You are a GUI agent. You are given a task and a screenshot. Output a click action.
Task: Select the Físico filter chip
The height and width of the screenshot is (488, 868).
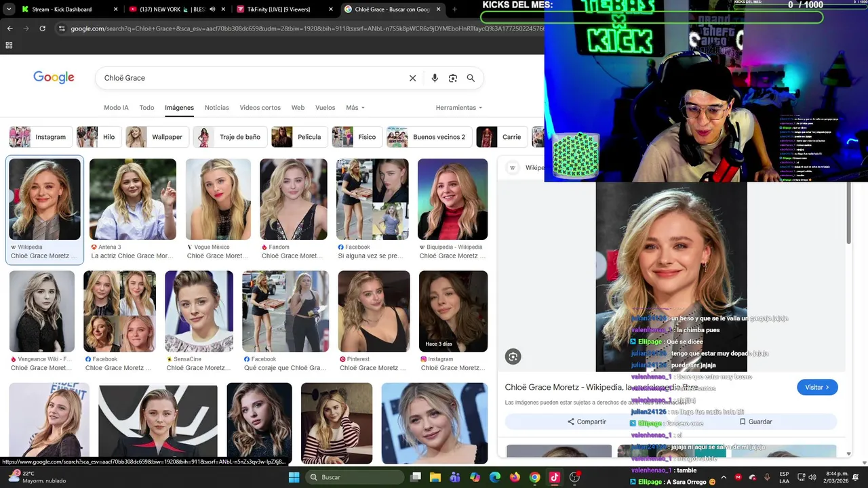[x=357, y=137]
